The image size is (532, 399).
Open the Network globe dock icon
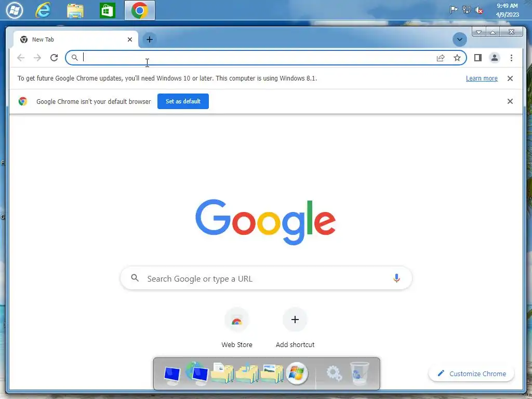pos(197,374)
